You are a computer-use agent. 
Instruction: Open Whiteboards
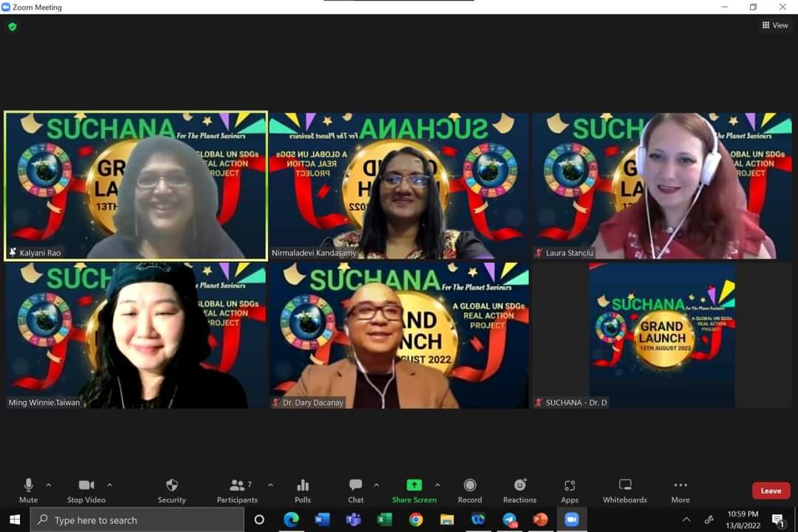point(625,491)
